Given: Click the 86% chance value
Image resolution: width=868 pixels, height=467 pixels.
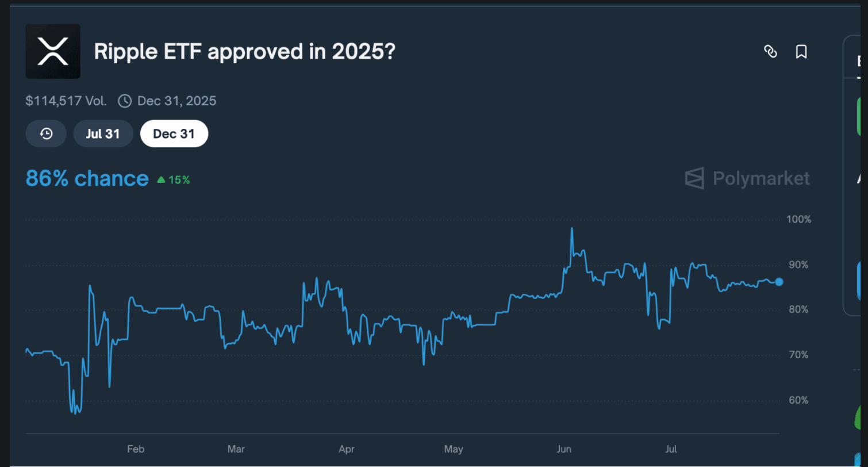Looking at the screenshot, I should pos(87,179).
